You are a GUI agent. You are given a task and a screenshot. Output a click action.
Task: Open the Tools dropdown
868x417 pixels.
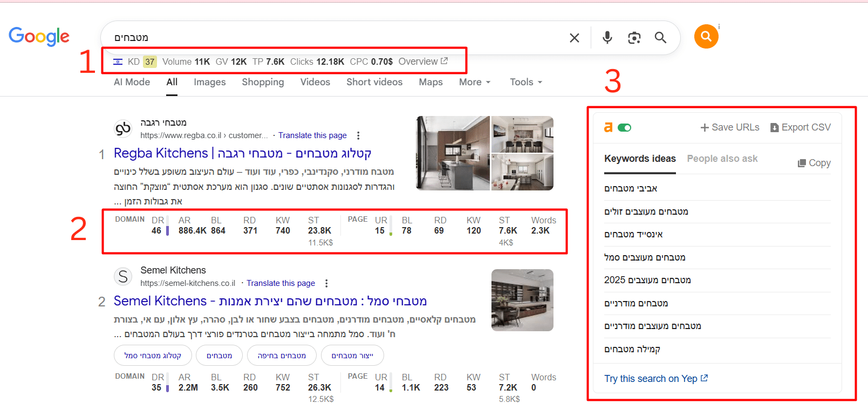(526, 82)
